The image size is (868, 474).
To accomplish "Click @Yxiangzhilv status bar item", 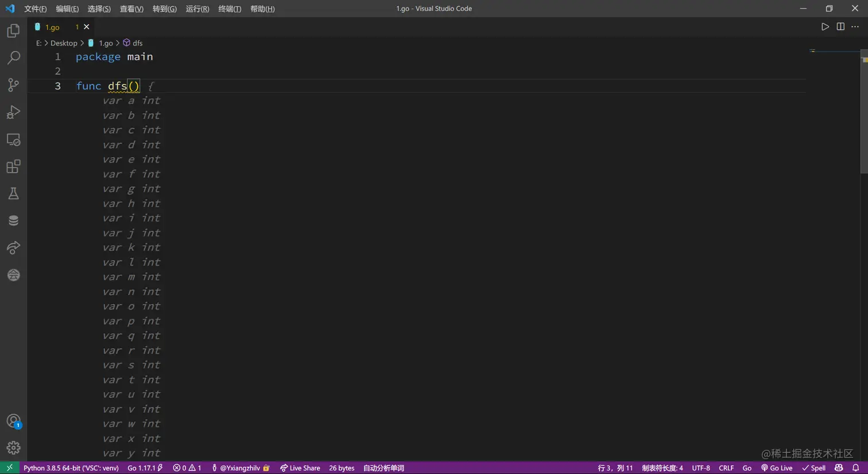I will tap(241, 468).
